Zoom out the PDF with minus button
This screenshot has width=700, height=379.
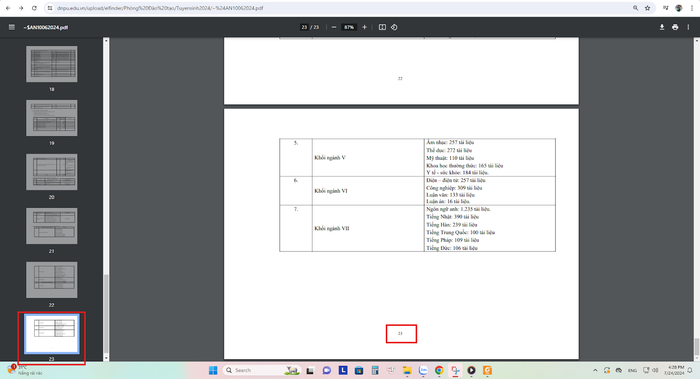coord(334,27)
